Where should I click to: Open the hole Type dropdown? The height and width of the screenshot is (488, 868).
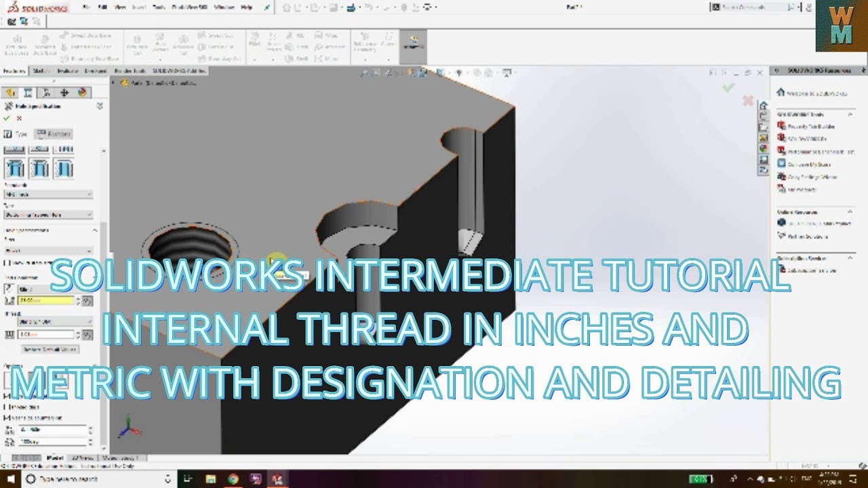pyautogui.click(x=48, y=214)
